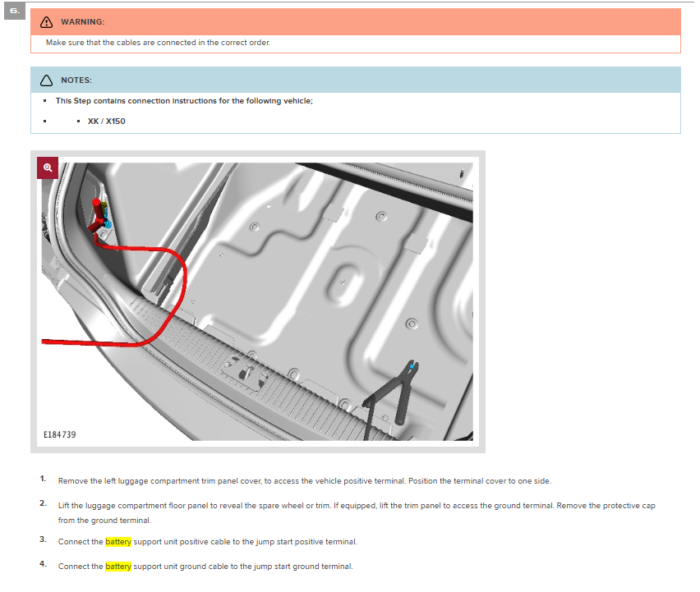The width and height of the screenshot is (700, 592).
Task: Click the highlighted battery word in step 4
Action: click(117, 567)
